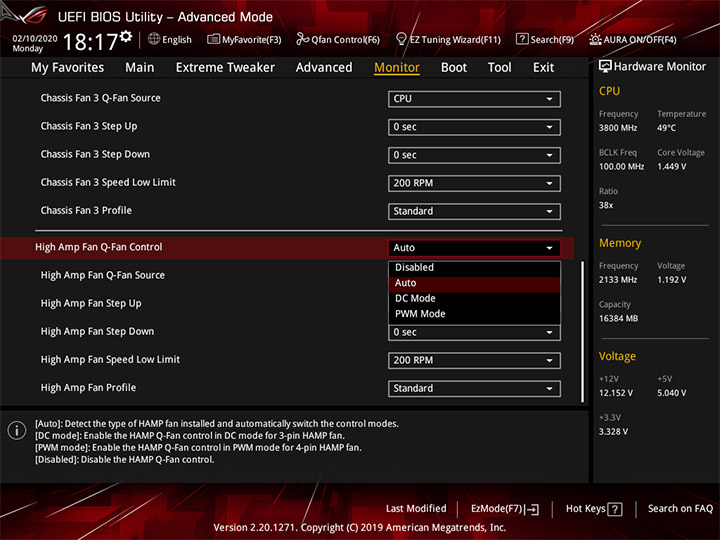Switch to the Tool tab
Image resolution: width=720 pixels, height=540 pixels.
[499, 68]
